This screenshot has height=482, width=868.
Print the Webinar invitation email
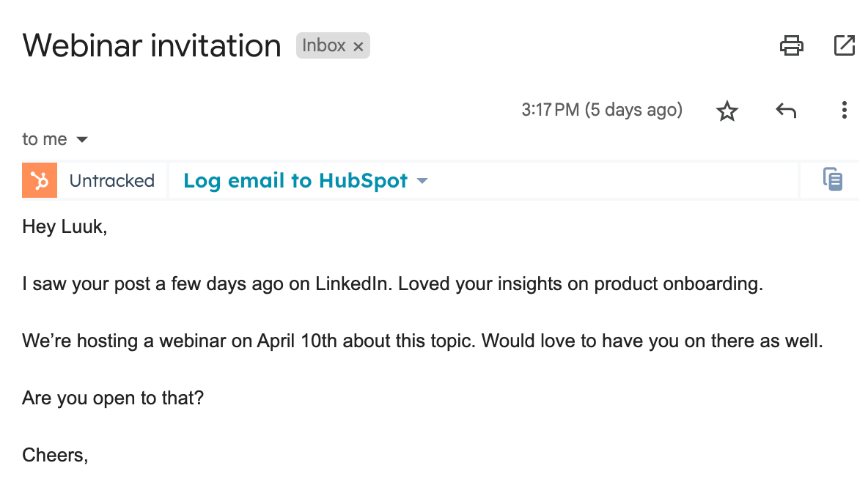point(791,46)
